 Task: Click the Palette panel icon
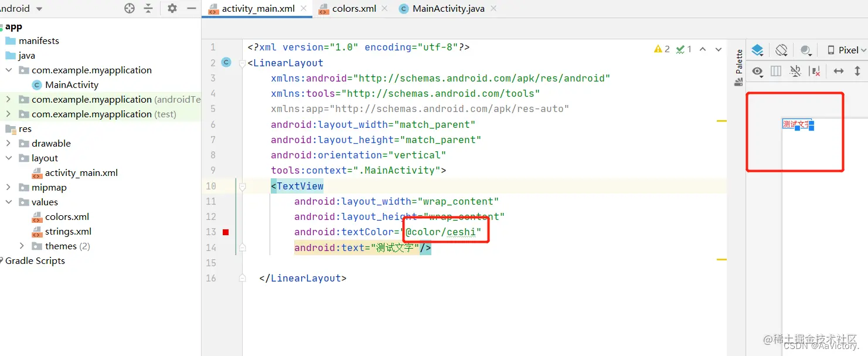[738, 82]
